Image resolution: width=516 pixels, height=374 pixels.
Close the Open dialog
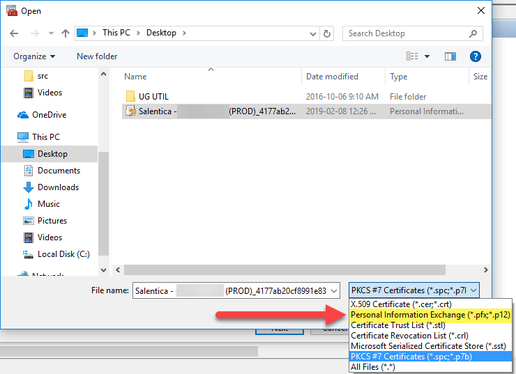481,11
